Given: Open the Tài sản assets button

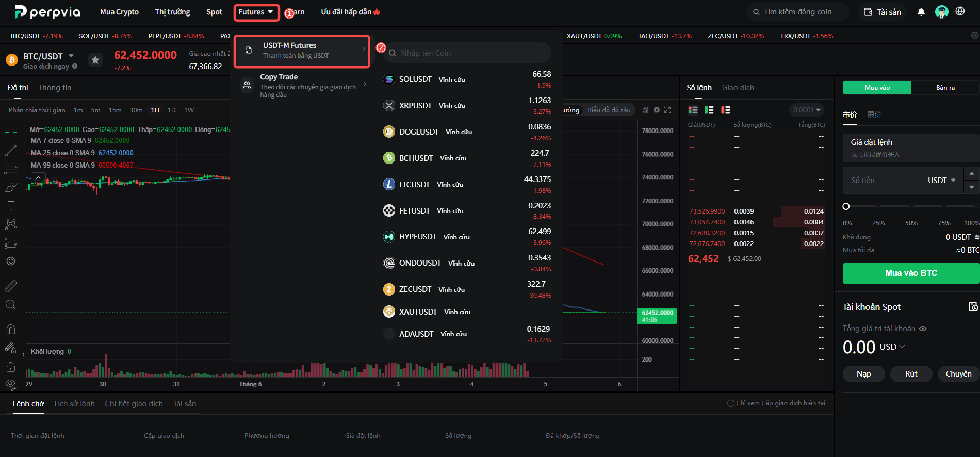Looking at the screenshot, I should (x=883, y=12).
